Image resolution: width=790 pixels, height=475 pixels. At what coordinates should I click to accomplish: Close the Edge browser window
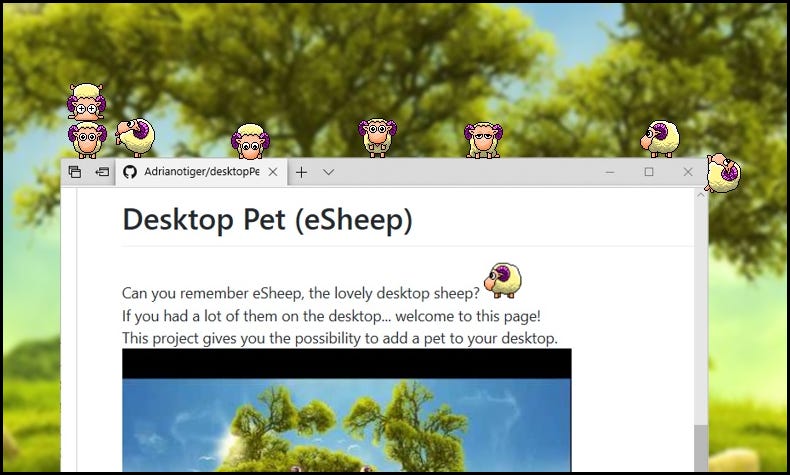pos(688,172)
